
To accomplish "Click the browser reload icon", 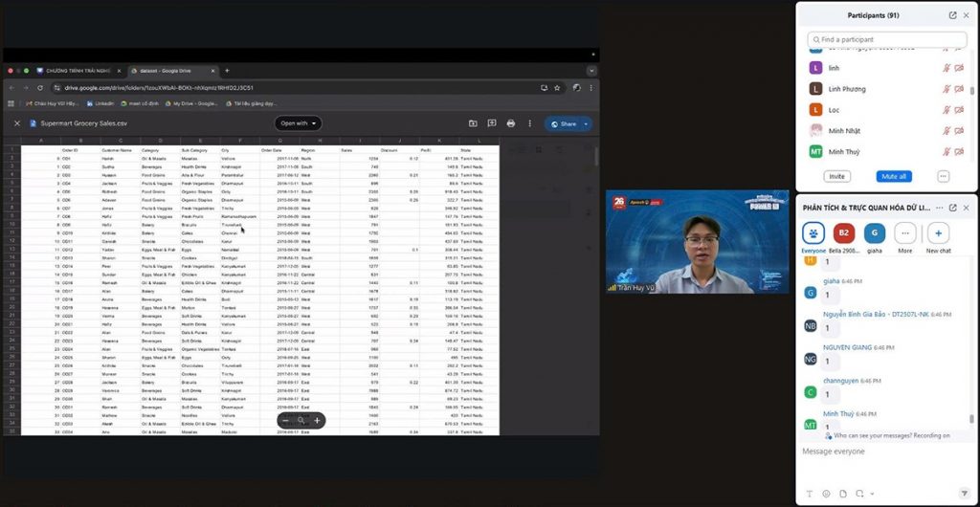I will pyautogui.click(x=40, y=88).
